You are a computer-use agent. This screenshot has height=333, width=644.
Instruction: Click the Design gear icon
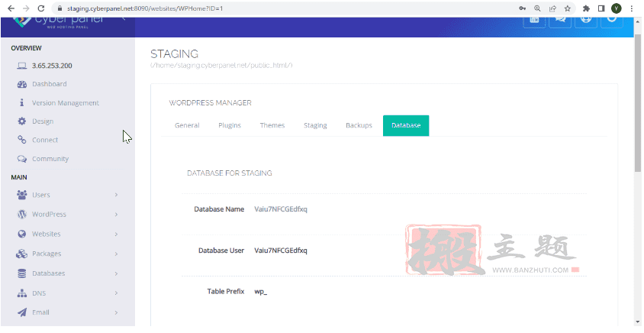(x=22, y=121)
